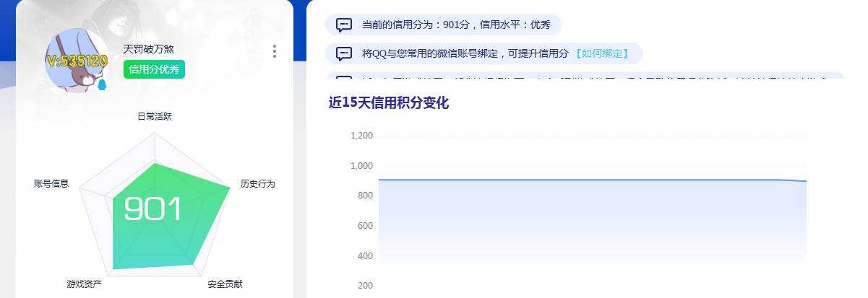Click the 600 axis label

366,226
